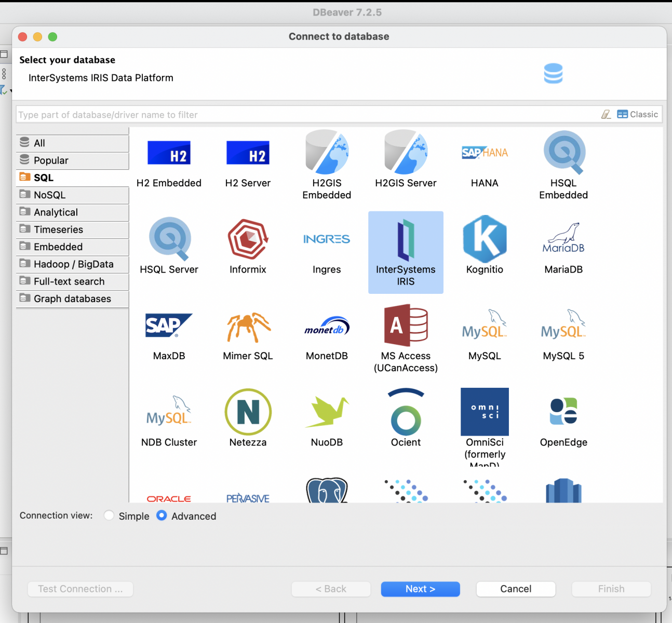Click the edit driver pencil icon
The width and height of the screenshot is (672, 623).
[x=606, y=114]
